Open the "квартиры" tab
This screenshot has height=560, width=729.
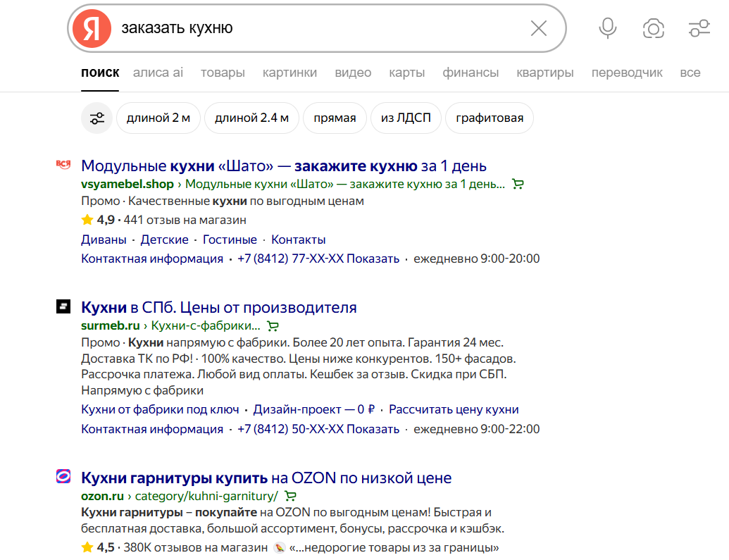click(545, 73)
